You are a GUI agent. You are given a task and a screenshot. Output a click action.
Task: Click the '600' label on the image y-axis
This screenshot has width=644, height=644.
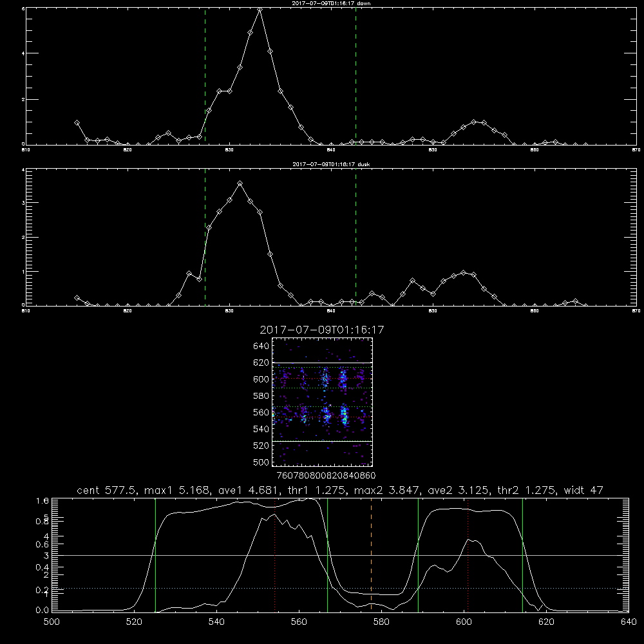point(261,379)
